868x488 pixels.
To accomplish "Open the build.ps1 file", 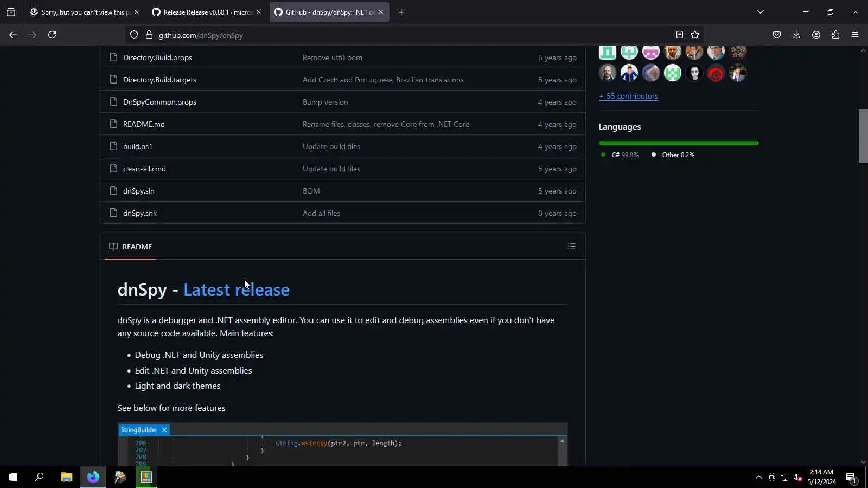I will tap(138, 146).
